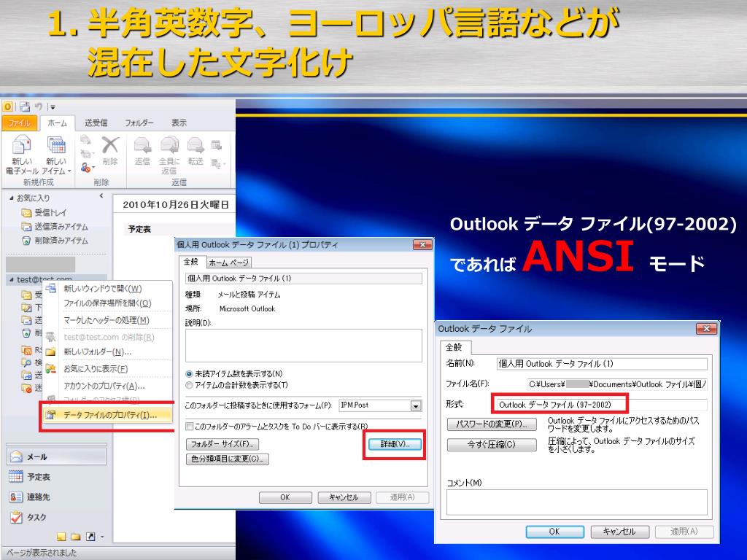Select the Sent Items (送信済みアイテム) favorites folder
The width and height of the screenshot is (747, 560).
(x=55, y=227)
